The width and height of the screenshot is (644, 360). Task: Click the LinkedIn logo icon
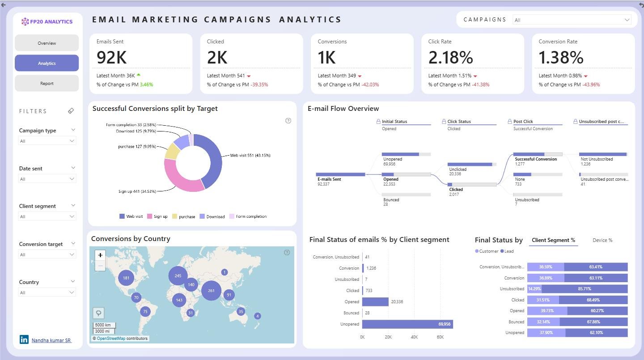tap(24, 339)
